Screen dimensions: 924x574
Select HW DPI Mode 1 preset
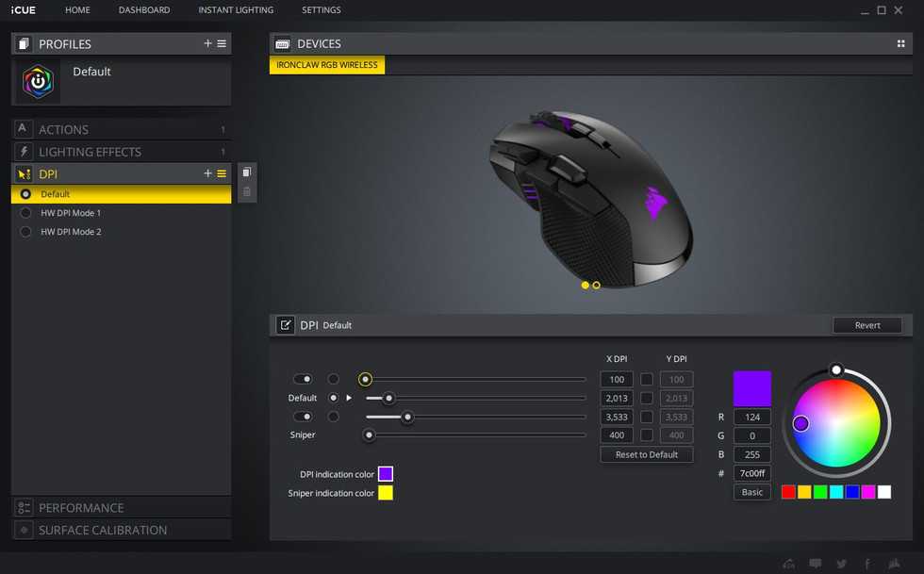click(121, 213)
